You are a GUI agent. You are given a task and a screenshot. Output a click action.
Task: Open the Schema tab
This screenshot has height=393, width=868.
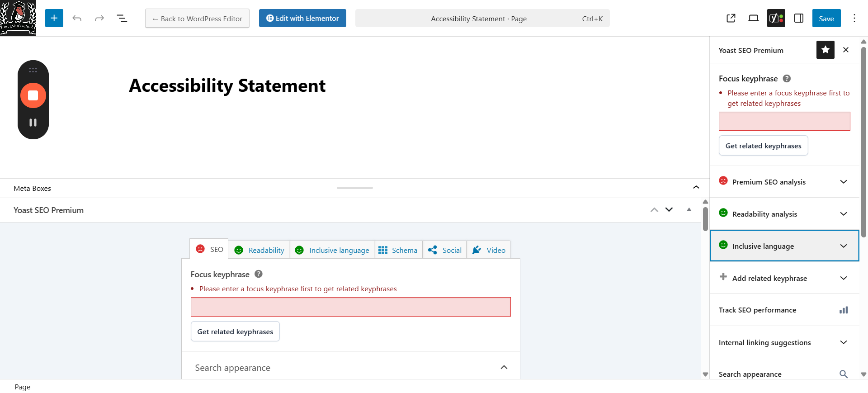coord(398,250)
